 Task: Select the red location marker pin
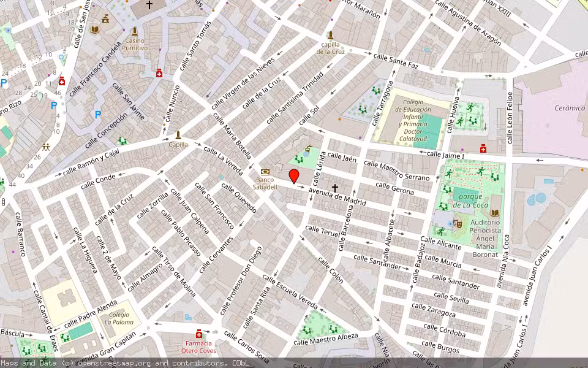(294, 177)
